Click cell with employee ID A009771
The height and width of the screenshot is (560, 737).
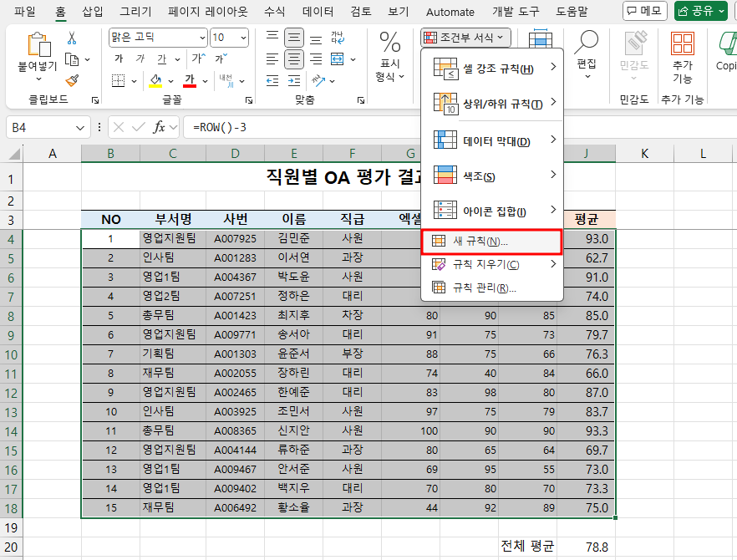235,335
